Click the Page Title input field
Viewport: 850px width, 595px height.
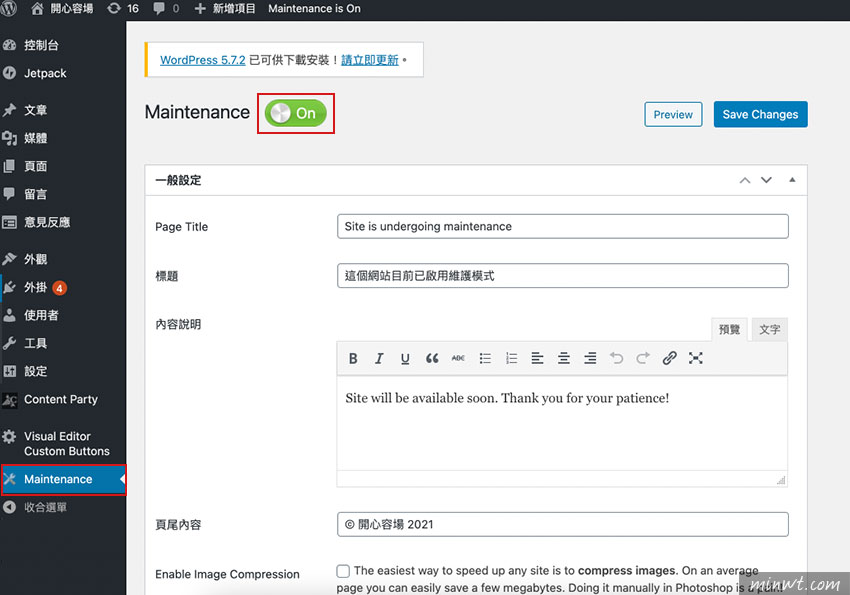coord(563,227)
